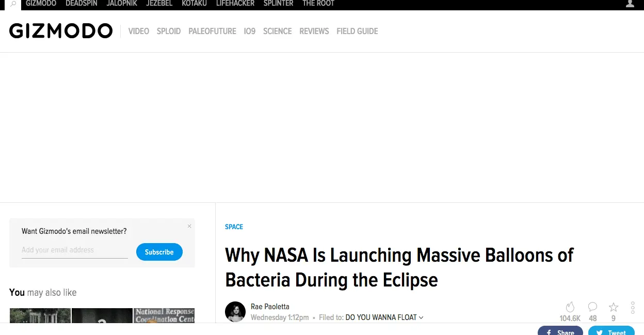Star this article with the star icon
The width and height of the screenshot is (644, 335).
point(614,307)
